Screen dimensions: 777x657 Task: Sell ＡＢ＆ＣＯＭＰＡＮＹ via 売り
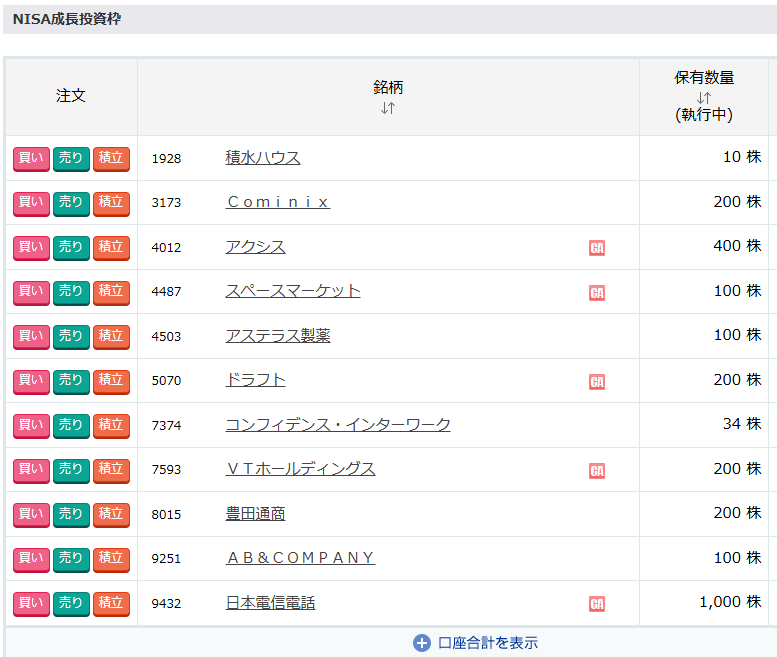pyautogui.click(x=71, y=560)
